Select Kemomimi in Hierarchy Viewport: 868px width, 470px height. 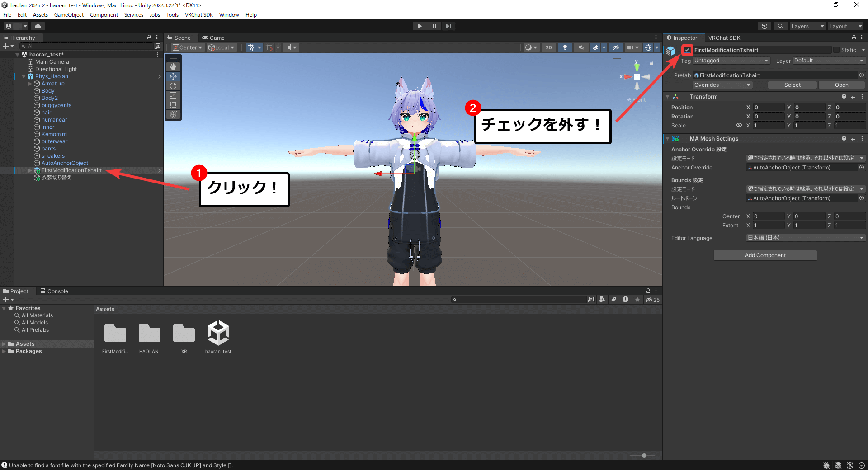pyautogui.click(x=54, y=134)
